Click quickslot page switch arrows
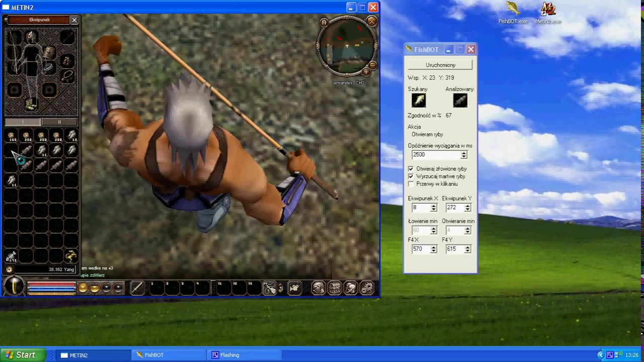The image size is (644, 362). pos(281,288)
